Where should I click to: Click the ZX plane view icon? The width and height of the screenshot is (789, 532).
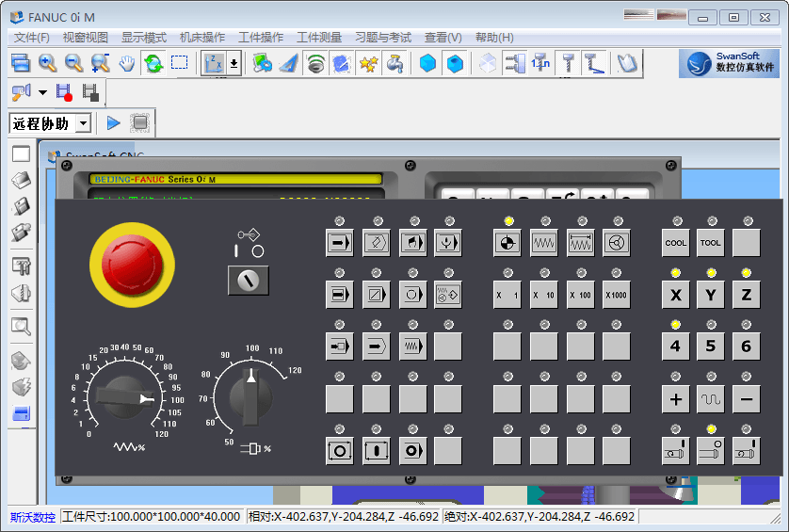pyautogui.click(x=214, y=63)
